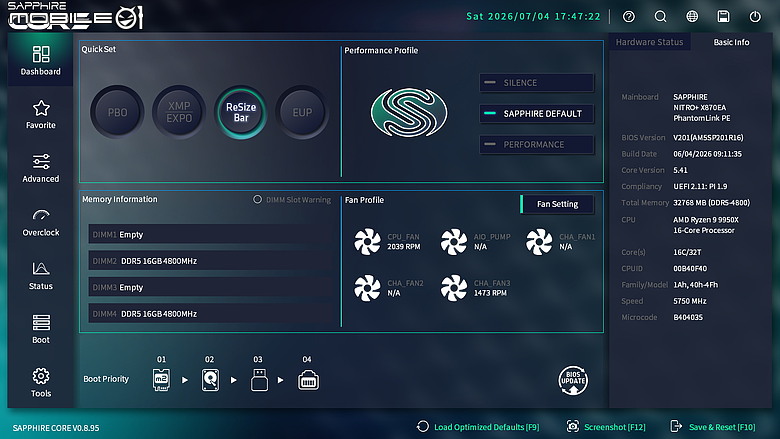This screenshot has width=780, height=439.
Task: Click the Sapphire Mobile 01 logo
Action: [76, 16]
